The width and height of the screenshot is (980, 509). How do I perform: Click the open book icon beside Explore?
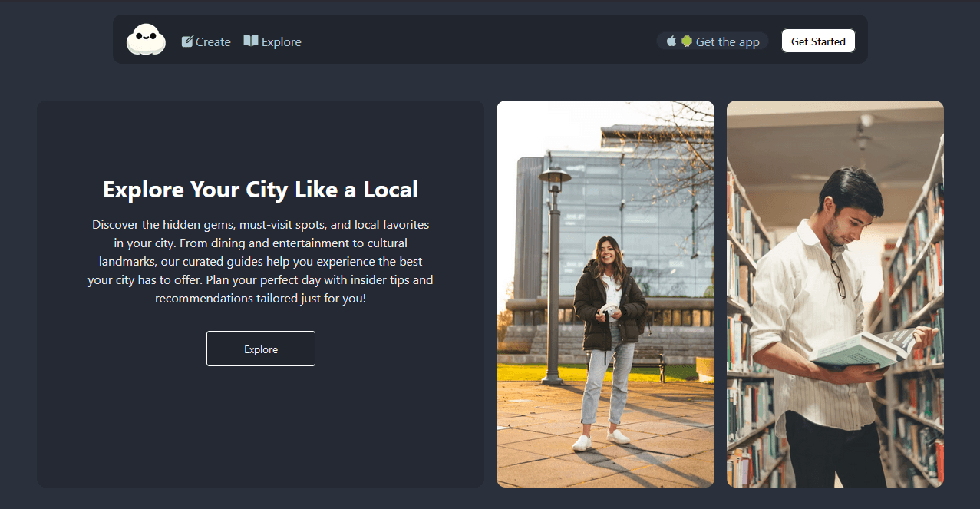point(251,41)
